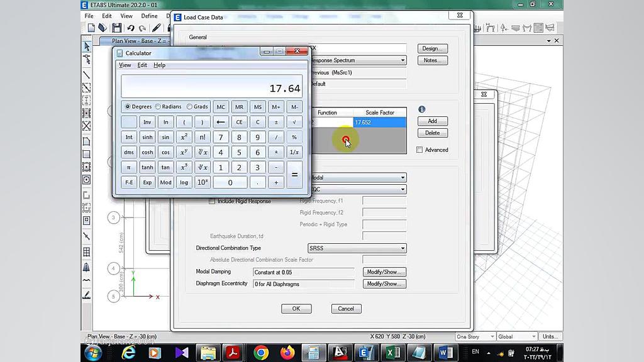This screenshot has height=362, width=644.
Task: Select the Draw grid table tool in left toolbar
Action: point(87,252)
